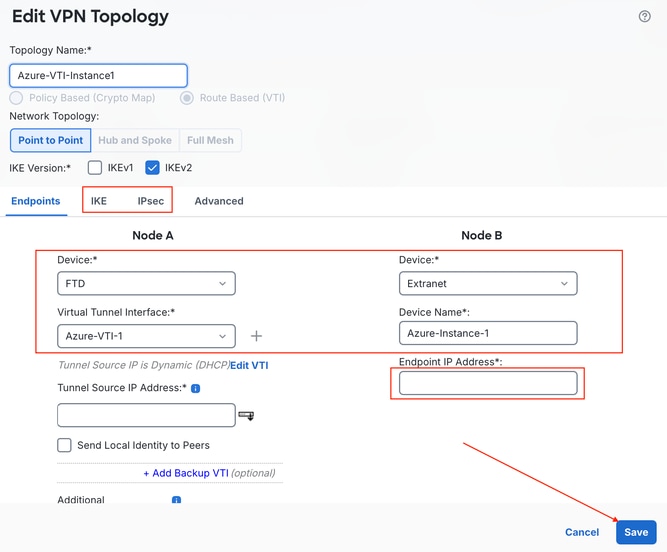Click the Endpoint IP Address field

[488, 383]
